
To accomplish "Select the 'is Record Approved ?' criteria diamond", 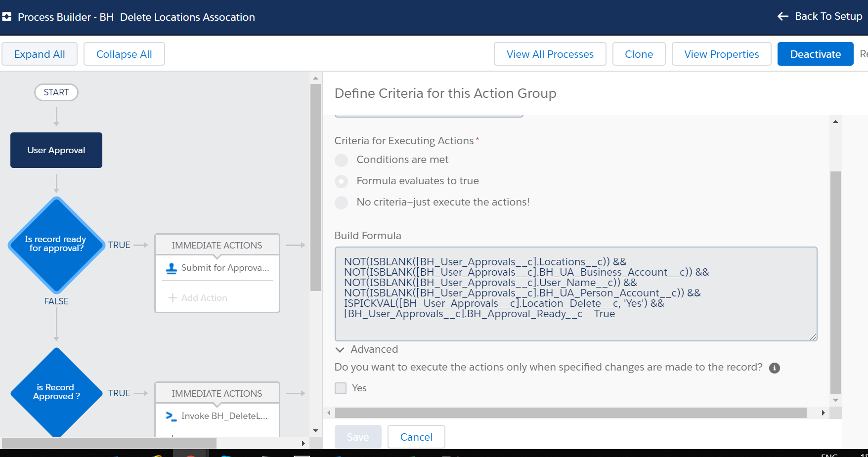I will point(56,392).
